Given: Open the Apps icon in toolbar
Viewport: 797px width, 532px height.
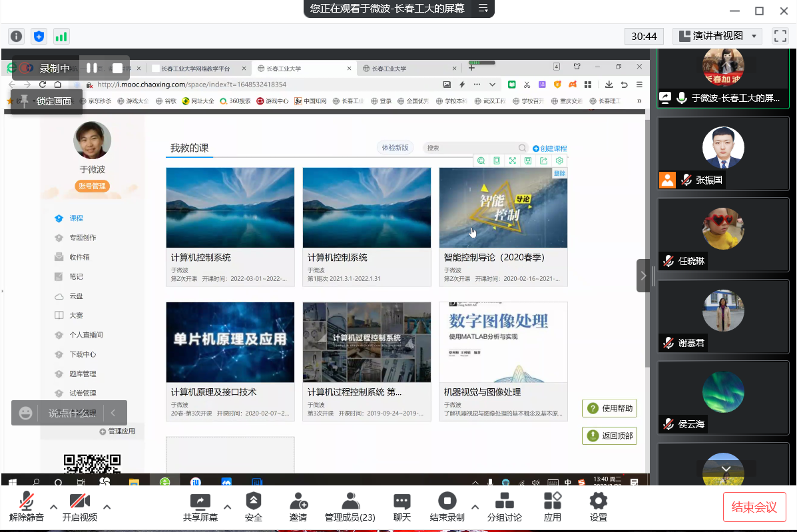Looking at the screenshot, I should pos(552,502).
